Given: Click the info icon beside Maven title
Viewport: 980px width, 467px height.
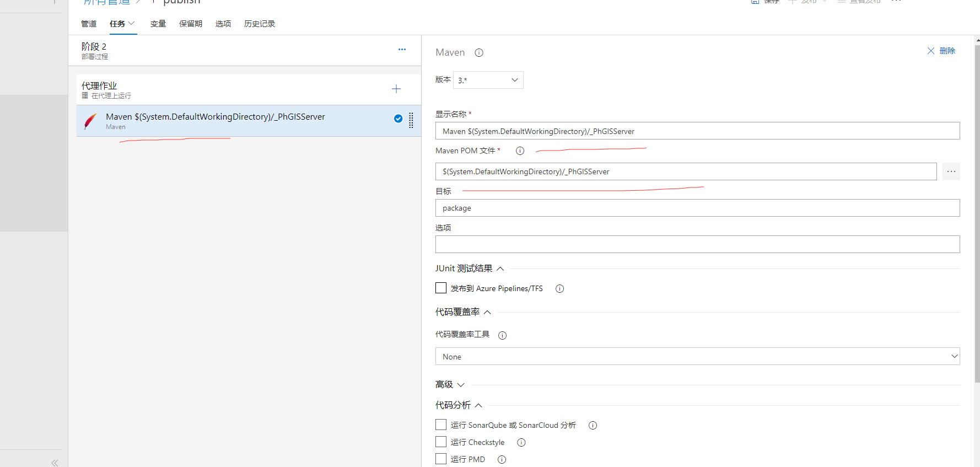Looking at the screenshot, I should (x=479, y=53).
